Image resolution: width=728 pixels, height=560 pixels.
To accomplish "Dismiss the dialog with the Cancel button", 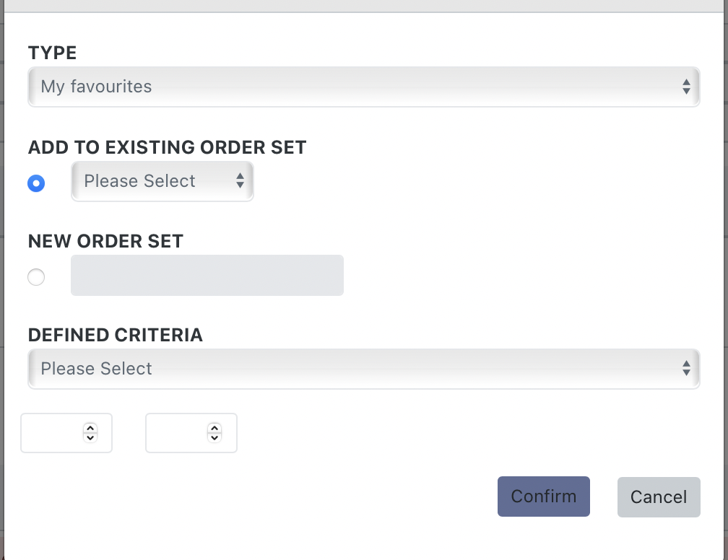I will click(x=659, y=497).
